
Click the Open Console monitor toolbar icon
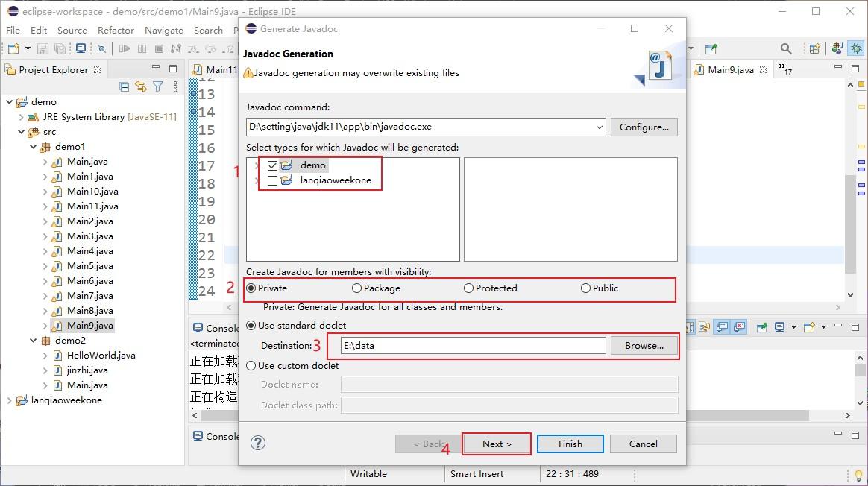point(81,48)
